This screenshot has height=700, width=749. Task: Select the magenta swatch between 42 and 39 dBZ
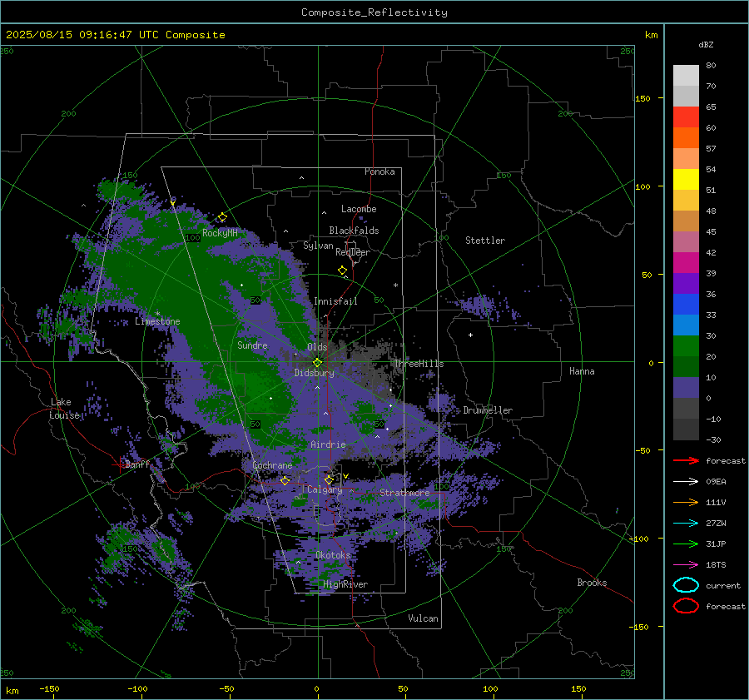686,262
